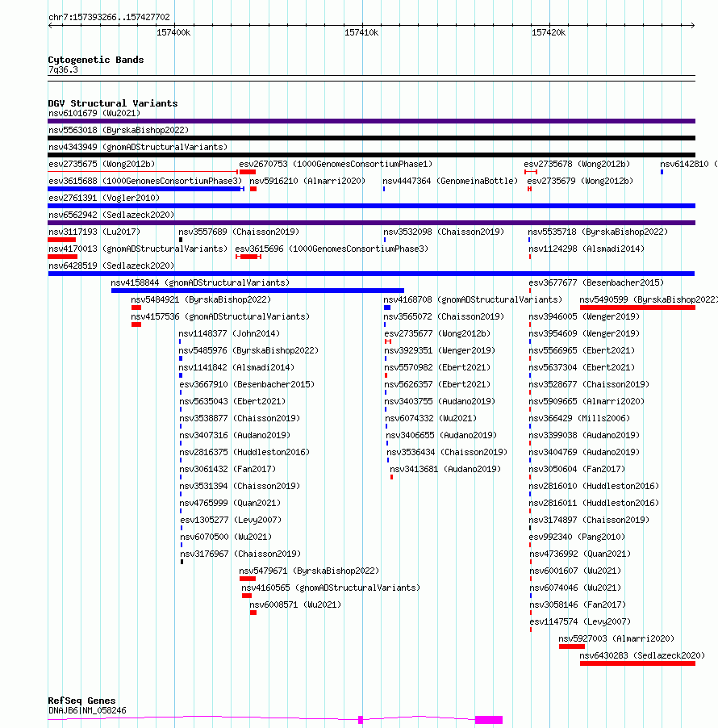Viewport: 718px width, 728px height.
Task: Click nsv4158844 (gnomADStructuralVariants) label
Action: pyautogui.click(x=200, y=282)
